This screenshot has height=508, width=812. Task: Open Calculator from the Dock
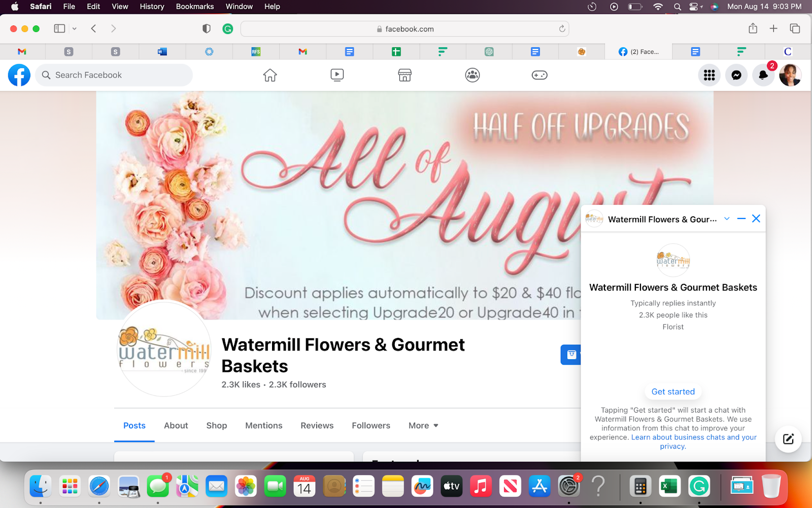click(640, 487)
